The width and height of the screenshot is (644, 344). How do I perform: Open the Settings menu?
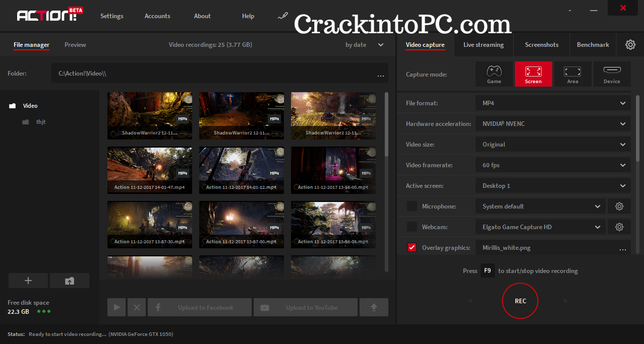click(x=112, y=16)
